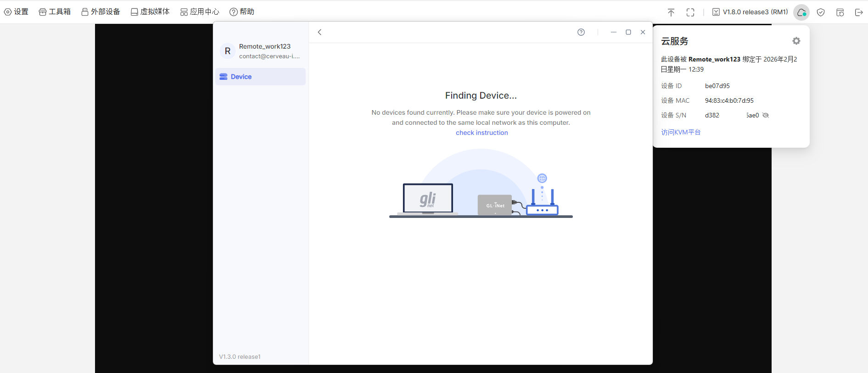Go back using the left chevron arrow

pos(320,32)
